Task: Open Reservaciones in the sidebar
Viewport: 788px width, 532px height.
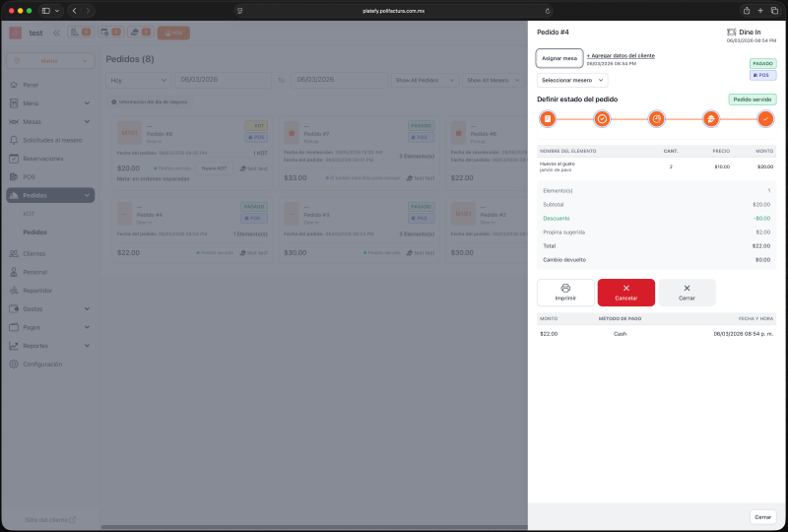Action: click(50, 159)
